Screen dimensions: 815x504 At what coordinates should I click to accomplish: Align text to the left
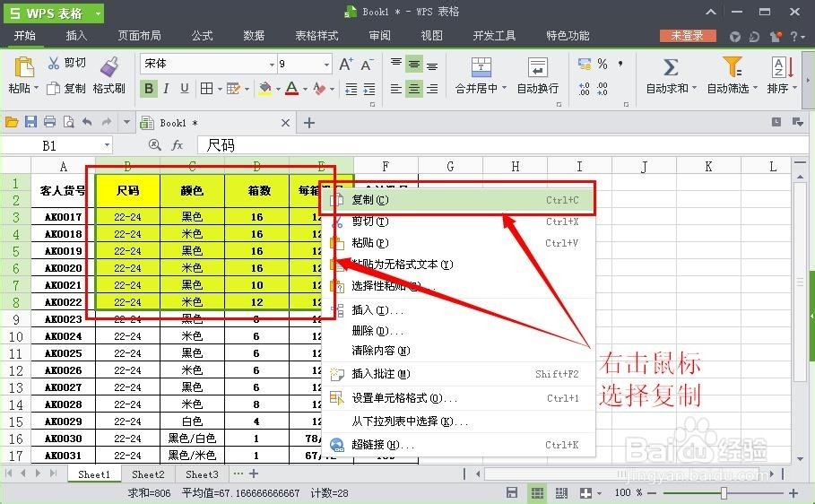click(x=396, y=89)
